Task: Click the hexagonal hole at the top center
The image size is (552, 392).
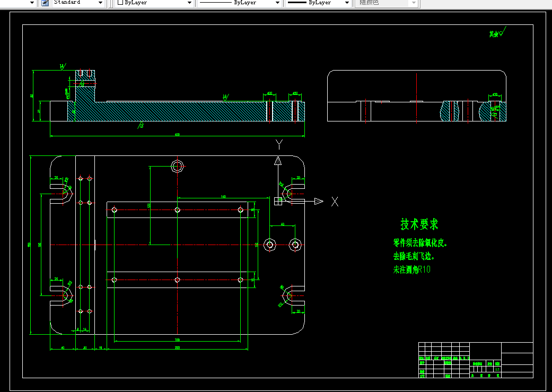Action: (178, 166)
